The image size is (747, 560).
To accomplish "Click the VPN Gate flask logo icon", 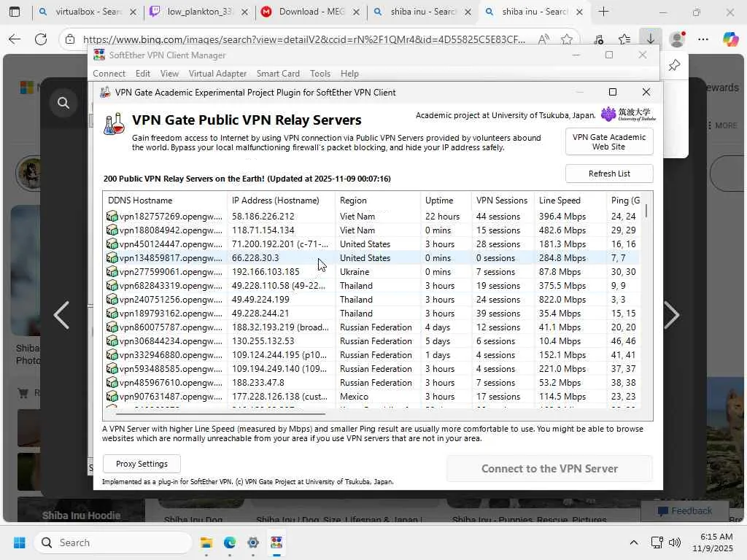I will [x=115, y=124].
